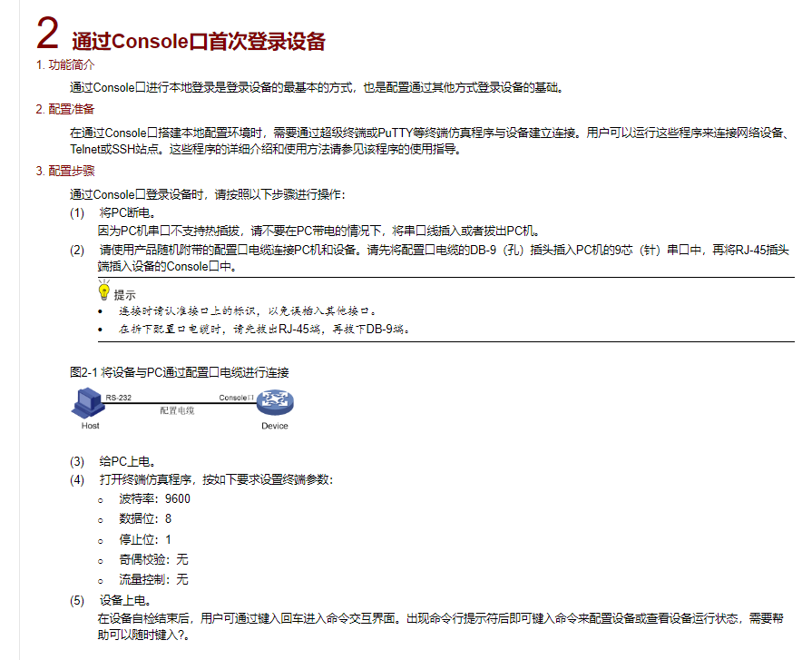Click the chapter title 通过Console口首次登录设备

pyautogui.click(x=199, y=42)
